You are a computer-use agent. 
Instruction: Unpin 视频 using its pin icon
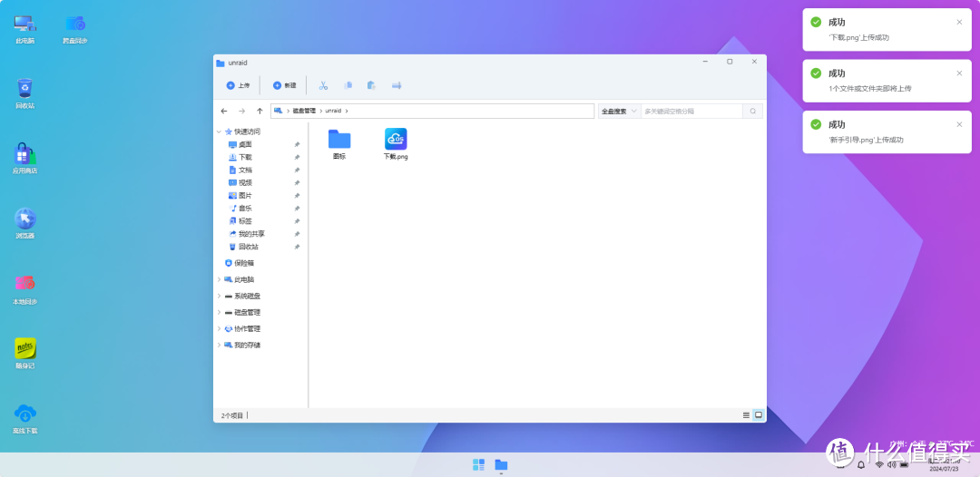[297, 183]
